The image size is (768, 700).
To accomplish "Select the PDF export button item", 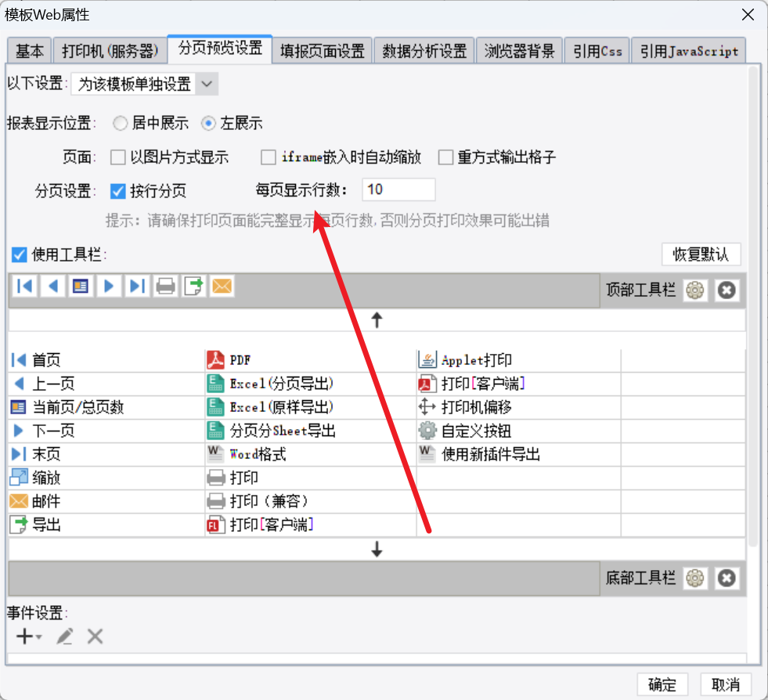I will (x=239, y=360).
